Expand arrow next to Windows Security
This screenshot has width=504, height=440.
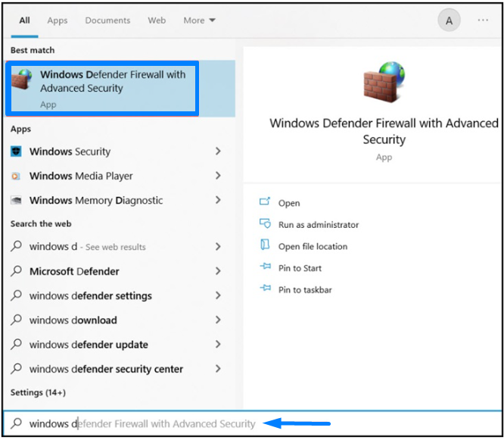(218, 151)
